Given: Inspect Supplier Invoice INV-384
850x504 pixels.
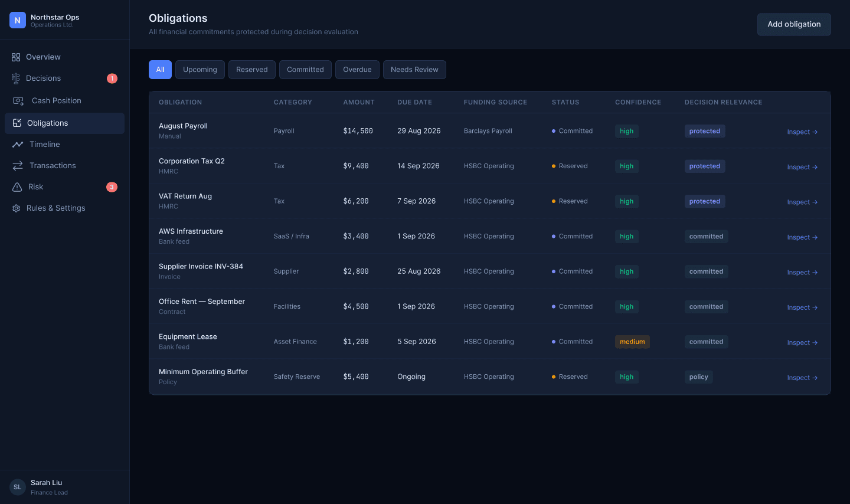Looking at the screenshot, I should coord(802,272).
